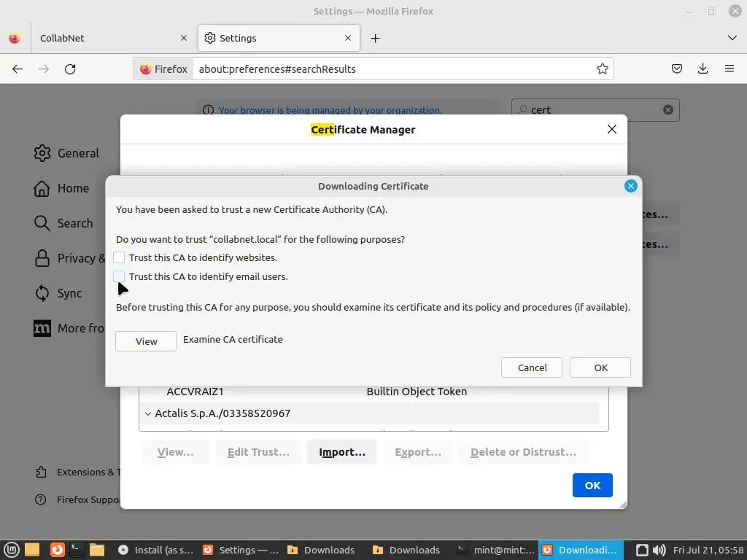This screenshot has height=560, width=747.
Task: Open the Save to Pocket icon
Action: click(x=676, y=69)
